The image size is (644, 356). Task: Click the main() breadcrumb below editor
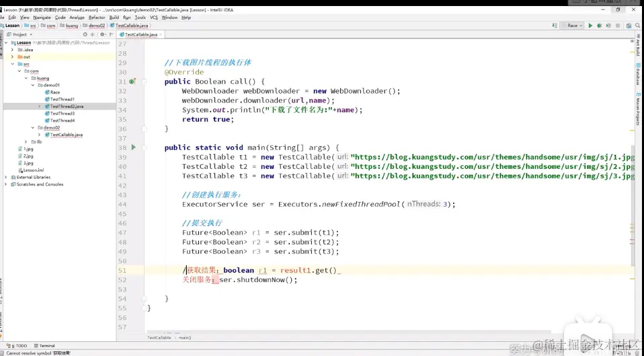(x=185, y=338)
